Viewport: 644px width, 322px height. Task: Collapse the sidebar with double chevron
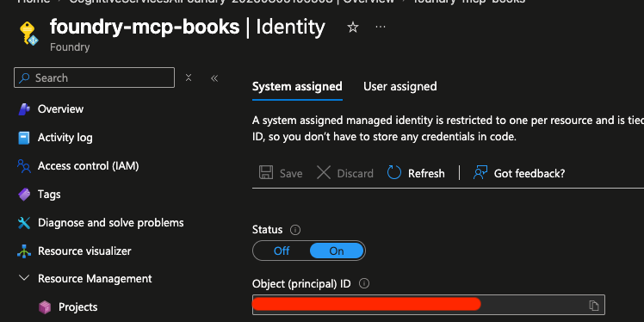click(214, 78)
